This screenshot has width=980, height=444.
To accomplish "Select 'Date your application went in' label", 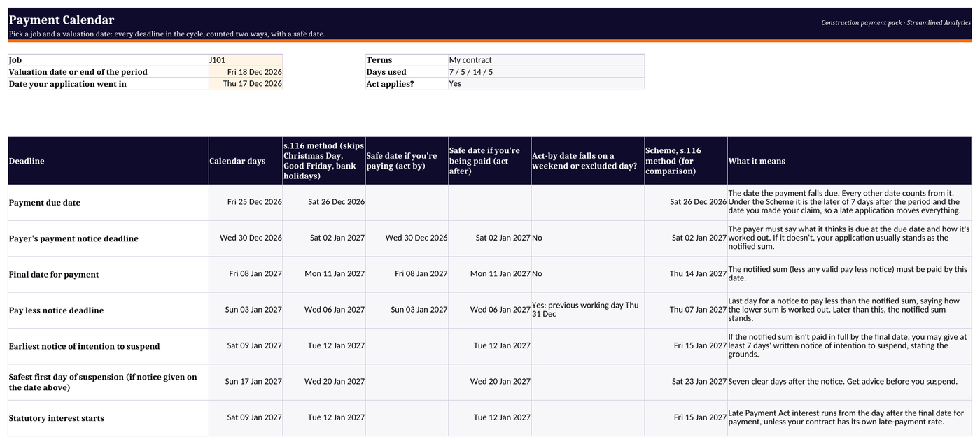I will tap(108, 84).
